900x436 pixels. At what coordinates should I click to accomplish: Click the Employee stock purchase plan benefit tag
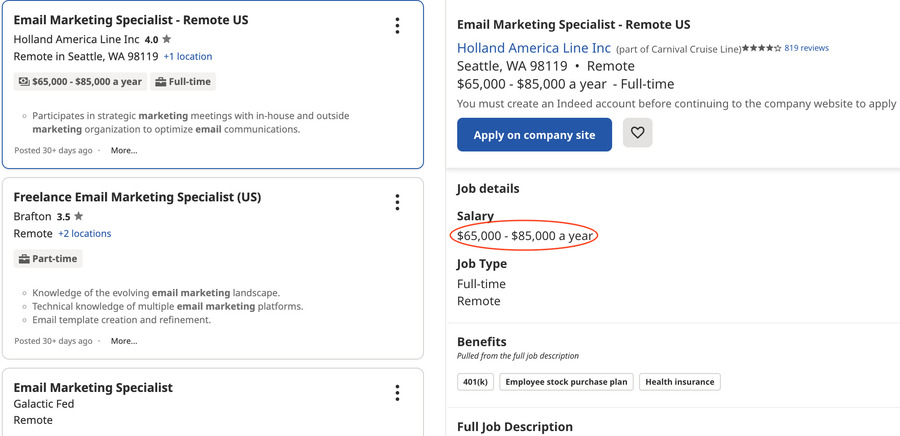(x=567, y=382)
